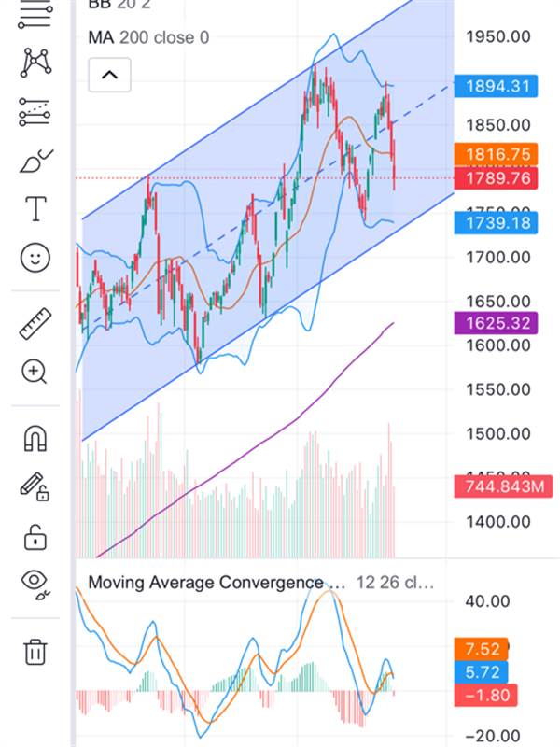The image size is (560, 747).
Task: Activate the Zoom In magnifier tool
Action: click(35, 372)
